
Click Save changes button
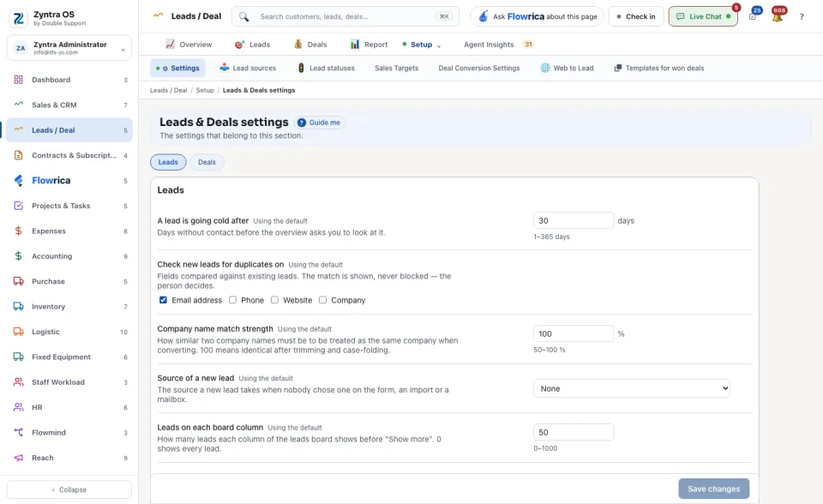click(x=714, y=489)
